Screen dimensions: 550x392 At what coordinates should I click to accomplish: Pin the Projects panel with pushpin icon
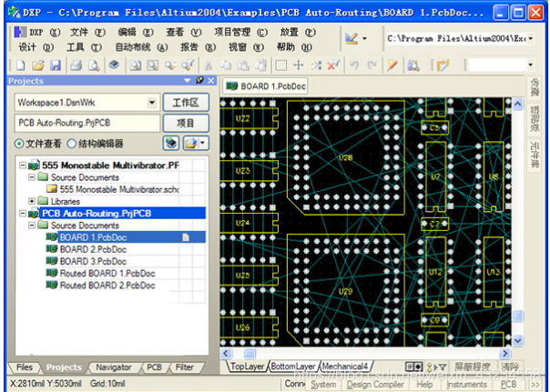(x=199, y=81)
